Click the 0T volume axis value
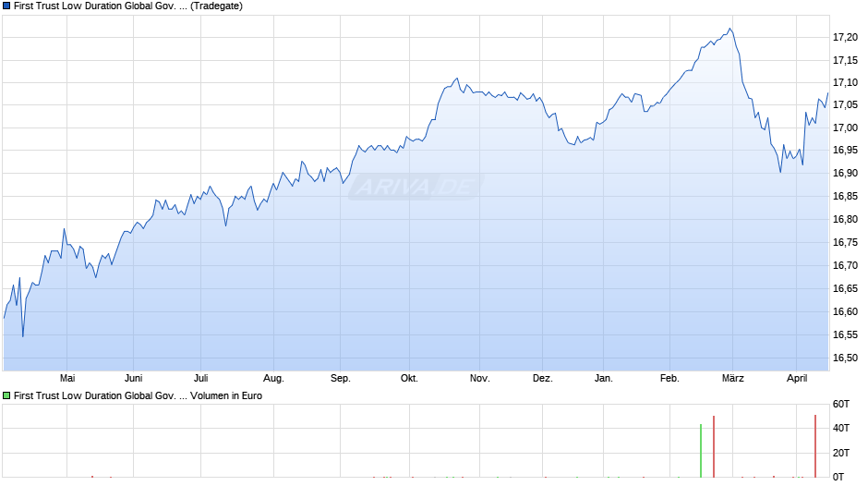The image size is (868, 486). pyautogui.click(x=838, y=477)
